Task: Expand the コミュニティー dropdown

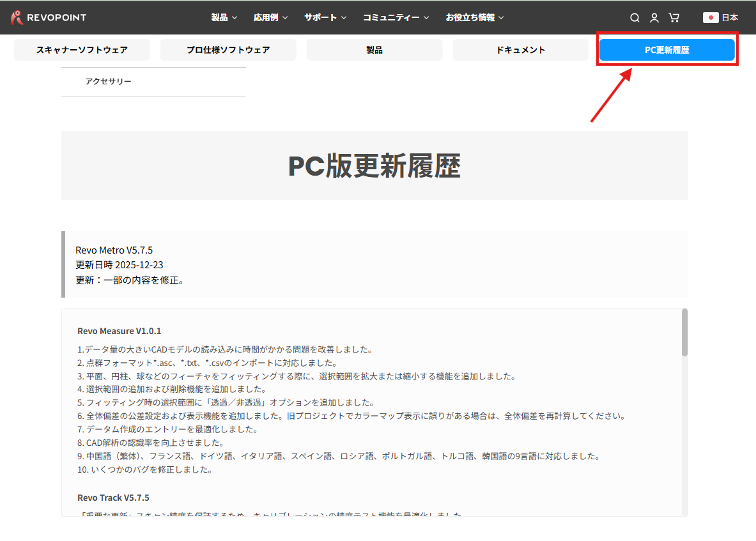Action: pyautogui.click(x=396, y=17)
